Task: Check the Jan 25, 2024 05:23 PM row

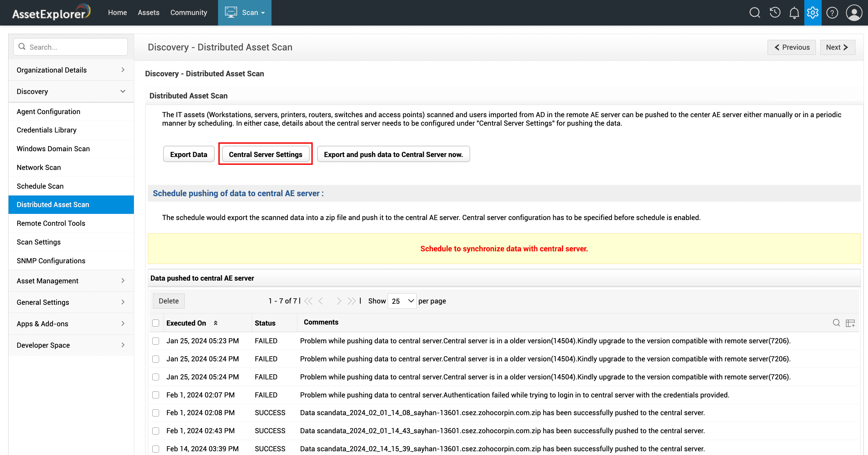Action: tap(156, 341)
